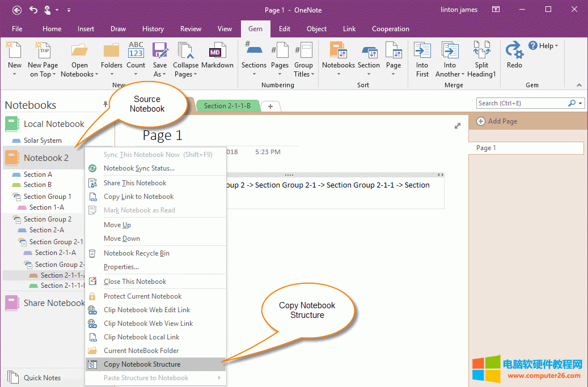The height and width of the screenshot is (387, 588).
Task: Add a new section tab with plus
Action: click(x=270, y=107)
